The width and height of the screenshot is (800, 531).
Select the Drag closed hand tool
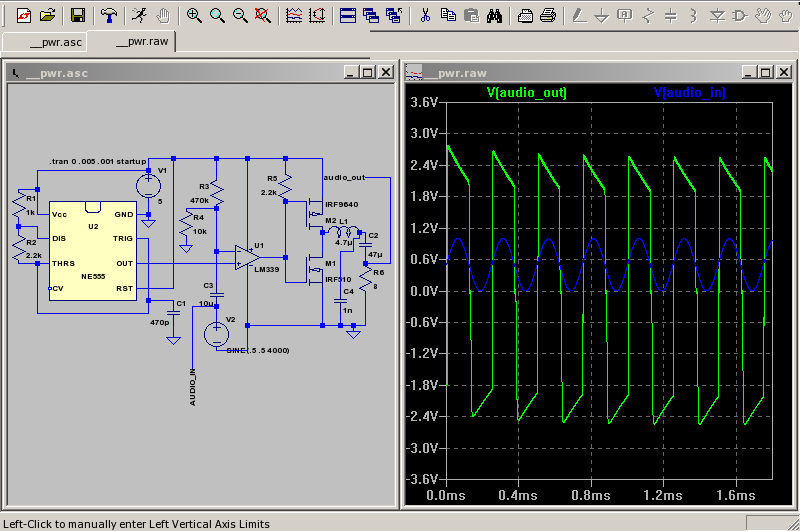point(786,15)
